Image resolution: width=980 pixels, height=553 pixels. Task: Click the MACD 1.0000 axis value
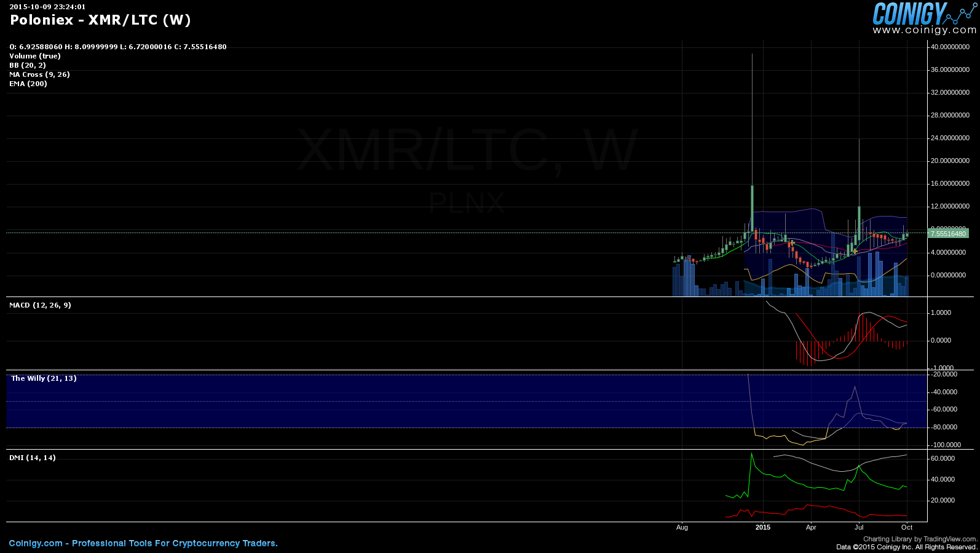tap(941, 312)
